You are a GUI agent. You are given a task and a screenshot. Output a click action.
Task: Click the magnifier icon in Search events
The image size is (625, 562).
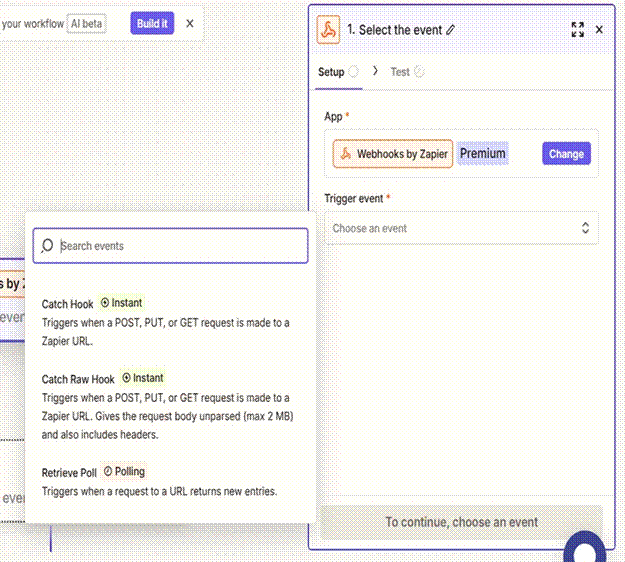[x=47, y=246]
